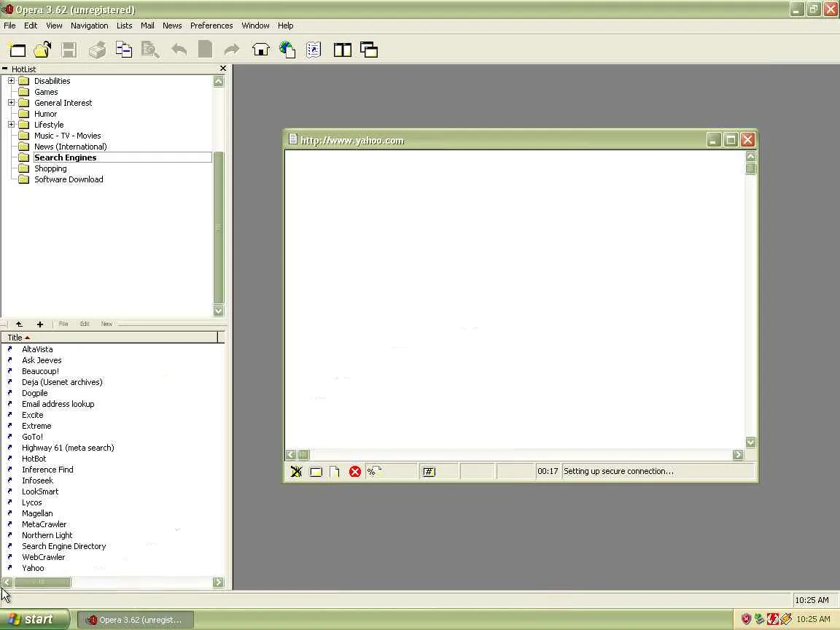
Task: Select the Software Download folder
Action: pos(69,179)
